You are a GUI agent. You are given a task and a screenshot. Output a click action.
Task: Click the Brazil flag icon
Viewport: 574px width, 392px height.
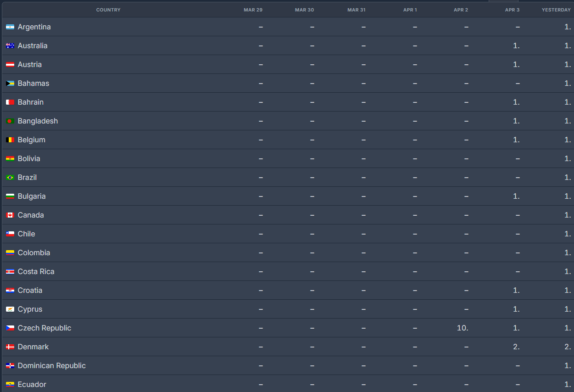tap(10, 178)
